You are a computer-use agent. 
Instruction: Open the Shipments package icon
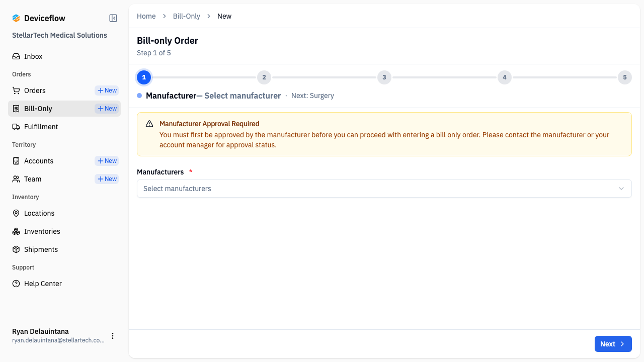point(16,249)
